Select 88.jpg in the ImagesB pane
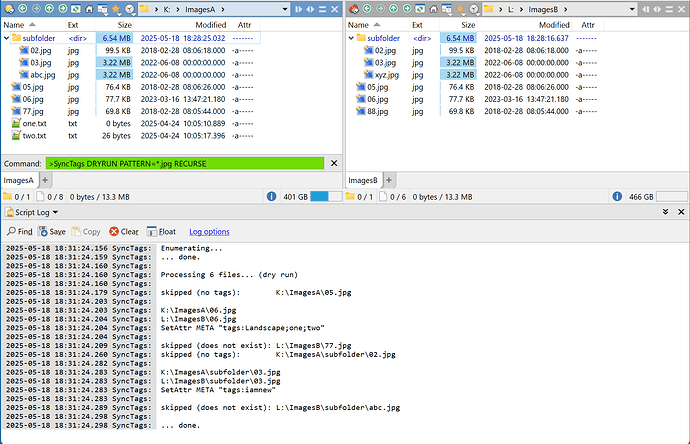690x444 pixels. pos(378,111)
